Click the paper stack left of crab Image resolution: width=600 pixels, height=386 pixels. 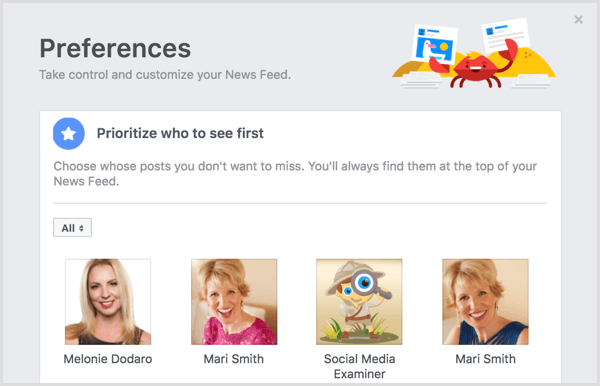[420, 80]
